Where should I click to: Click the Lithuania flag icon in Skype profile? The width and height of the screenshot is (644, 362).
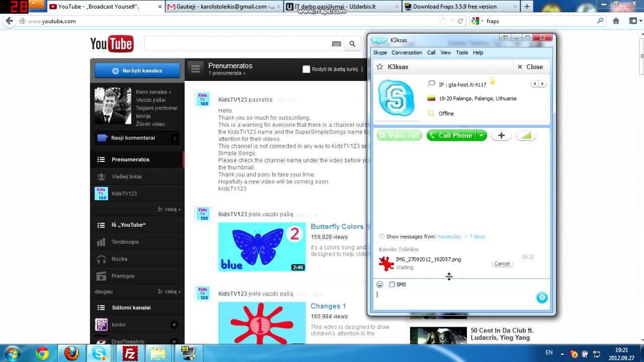click(x=431, y=99)
